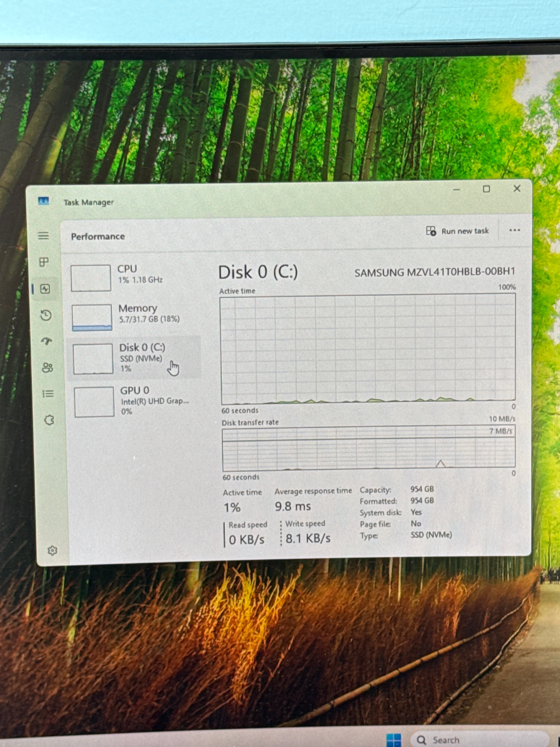Open the Services page puzzle icon
The width and height of the screenshot is (560, 747).
pyautogui.click(x=49, y=420)
